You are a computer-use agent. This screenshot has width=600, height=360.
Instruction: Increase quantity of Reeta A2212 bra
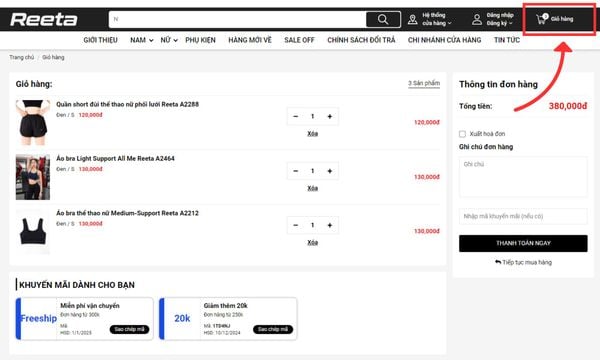[329, 225]
